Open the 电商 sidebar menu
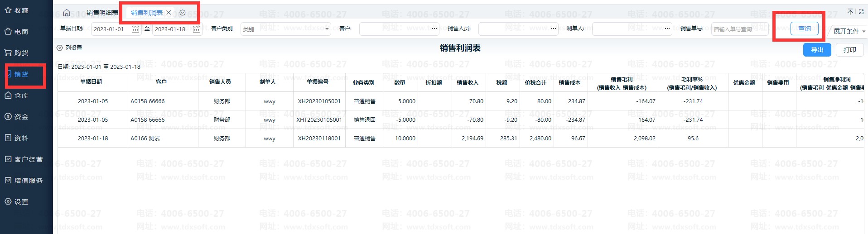The image size is (868, 234). click(x=17, y=32)
